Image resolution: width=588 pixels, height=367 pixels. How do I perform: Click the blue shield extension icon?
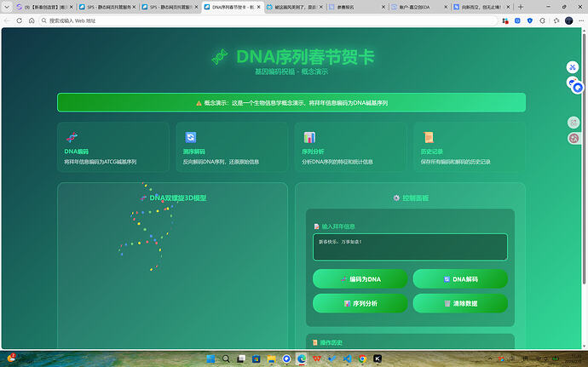point(530,20)
